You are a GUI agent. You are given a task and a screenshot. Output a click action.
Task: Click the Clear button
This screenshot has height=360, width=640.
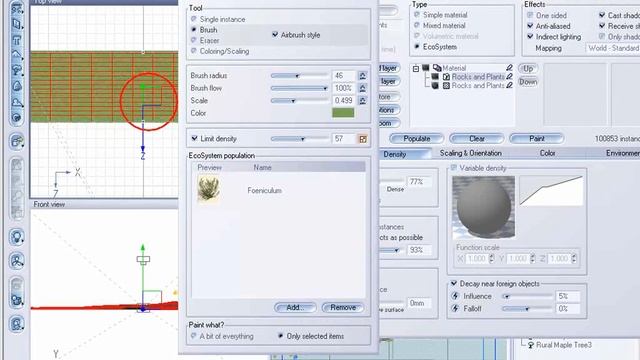477,139
